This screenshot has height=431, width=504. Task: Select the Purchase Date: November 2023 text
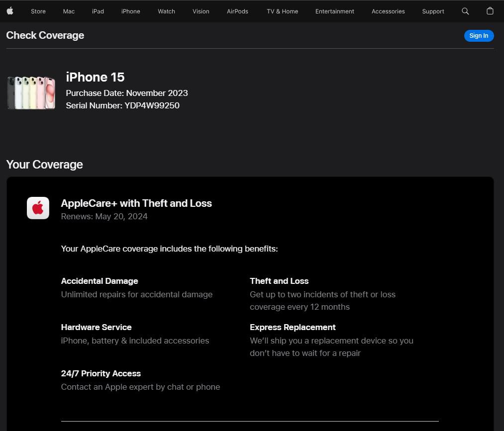pyautogui.click(x=127, y=93)
